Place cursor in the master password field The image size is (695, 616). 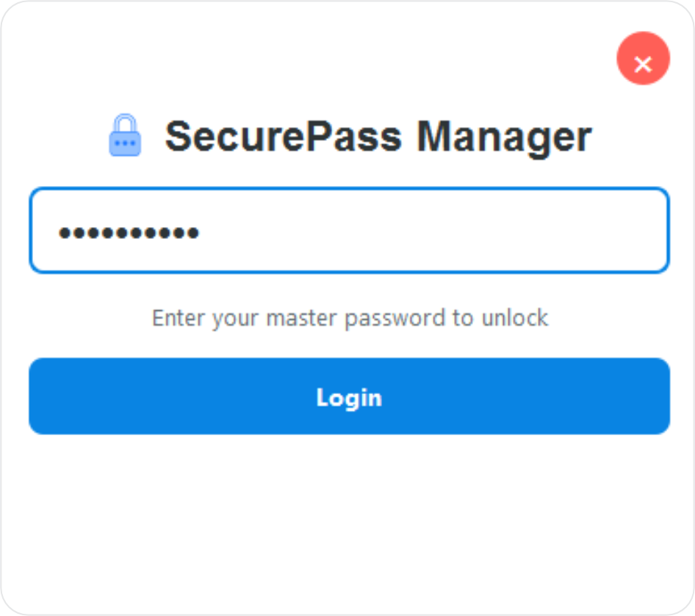[347, 231]
